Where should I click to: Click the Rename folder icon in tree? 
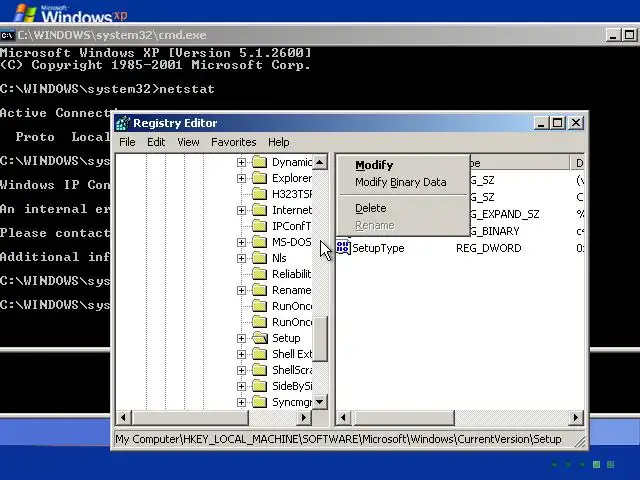259,290
